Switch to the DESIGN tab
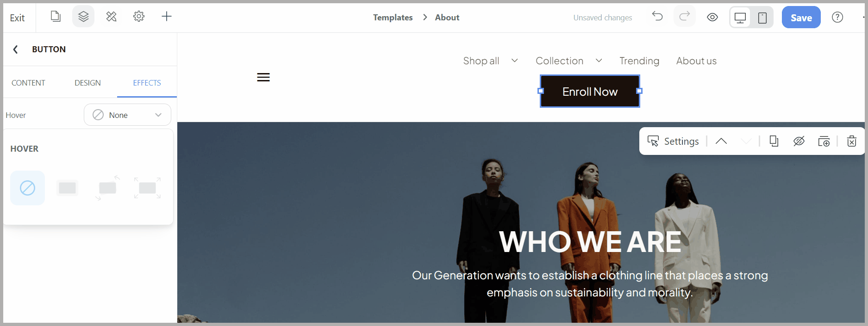The width and height of the screenshot is (868, 326). coord(87,83)
